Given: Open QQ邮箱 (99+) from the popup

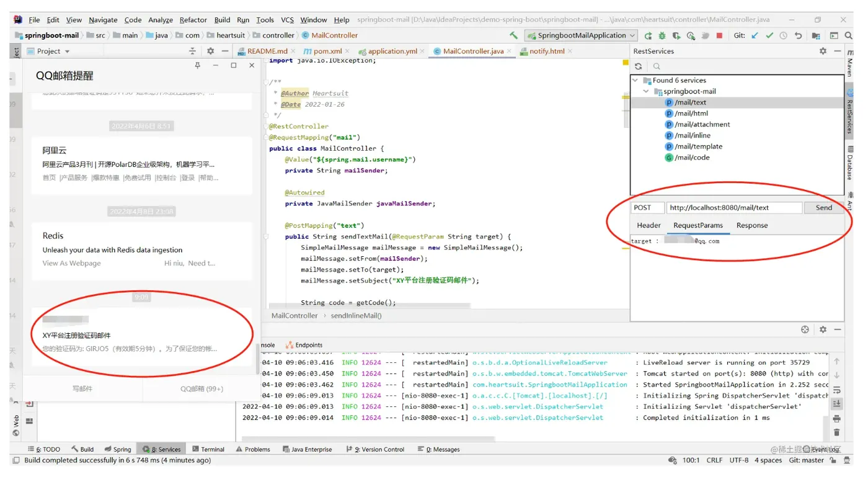Looking at the screenshot, I should tap(202, 388).
